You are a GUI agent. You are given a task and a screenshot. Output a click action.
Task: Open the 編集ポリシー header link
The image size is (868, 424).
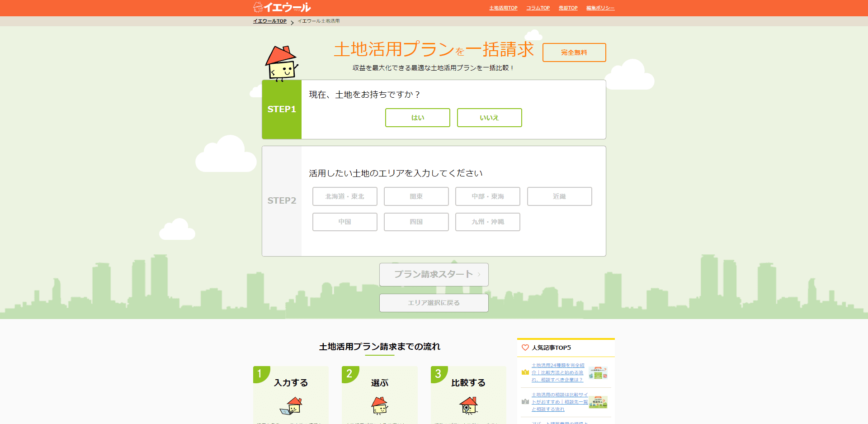(600, 8)
